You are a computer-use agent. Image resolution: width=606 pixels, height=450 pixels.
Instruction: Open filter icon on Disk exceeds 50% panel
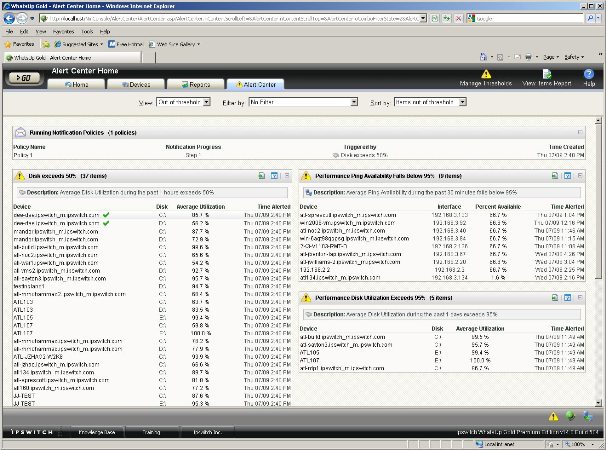tap(274, 176)
